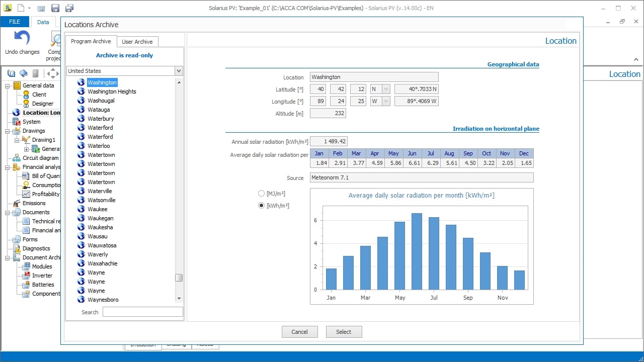This screenshot has width=644, height=362.
Task: Select the [MJ/m²] radio button
Action: pyautogui.click(x=261, y=193)
